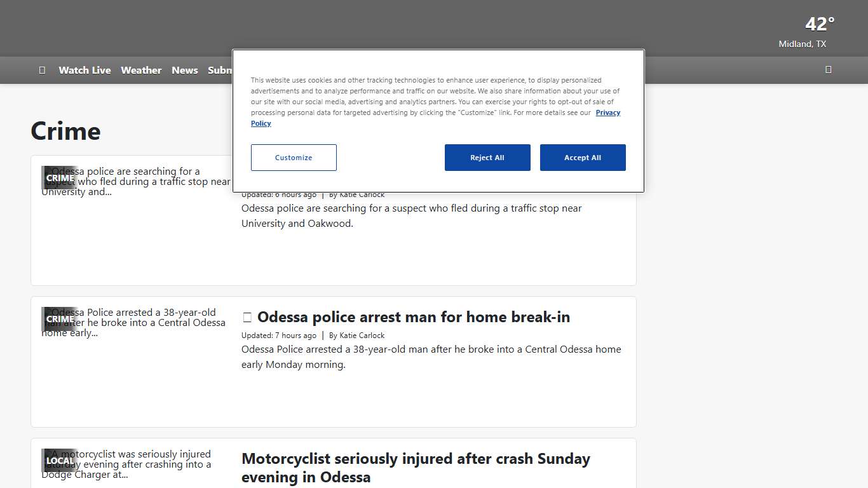
Task: Accept all cookies
Action: coord(583,158)
